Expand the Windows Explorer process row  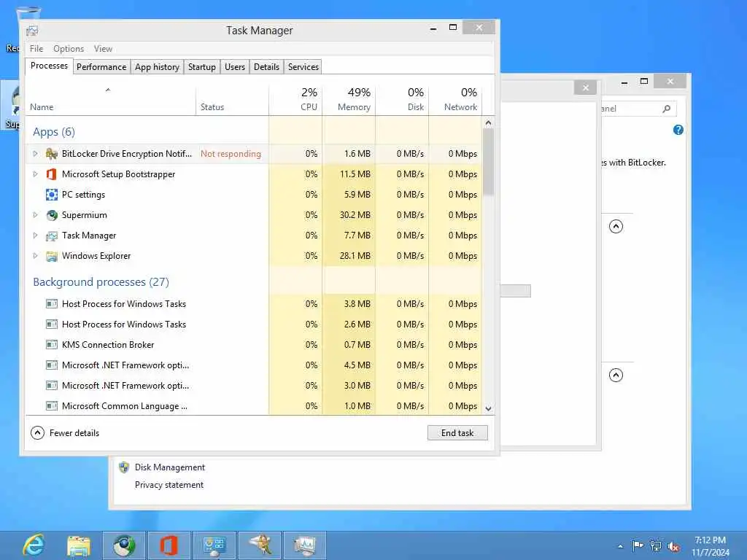[x=35, y=256]
